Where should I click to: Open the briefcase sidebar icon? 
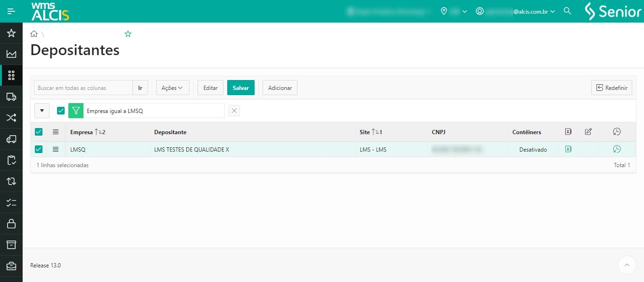pos(11,266)
